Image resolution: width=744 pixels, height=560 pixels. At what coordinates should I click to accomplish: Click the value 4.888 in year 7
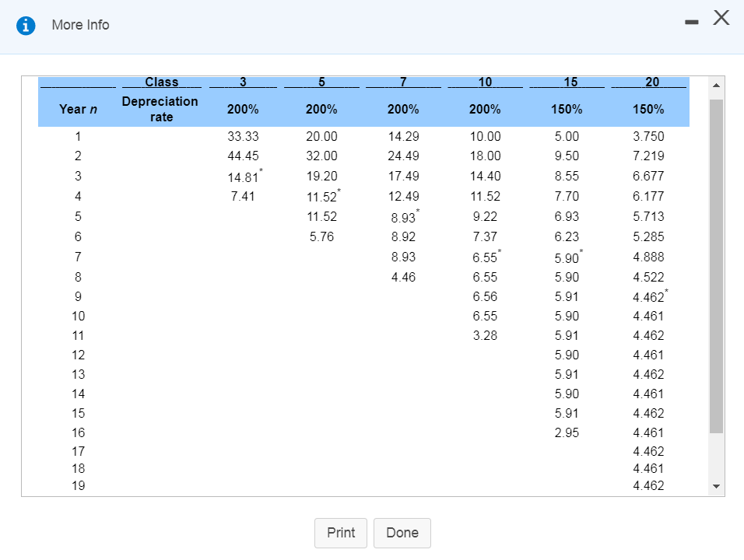coord(648,257)
